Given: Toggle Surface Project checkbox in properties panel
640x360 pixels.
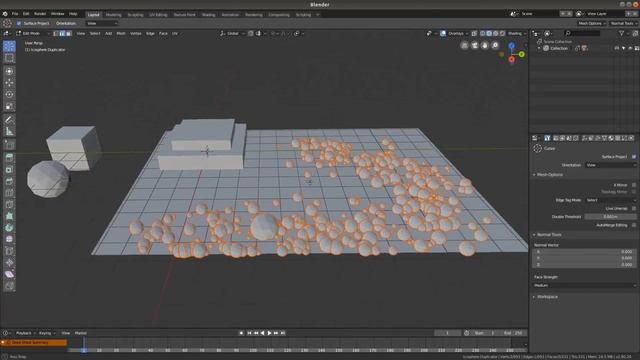Looking at the screenshot, I should tap(634, 157).
